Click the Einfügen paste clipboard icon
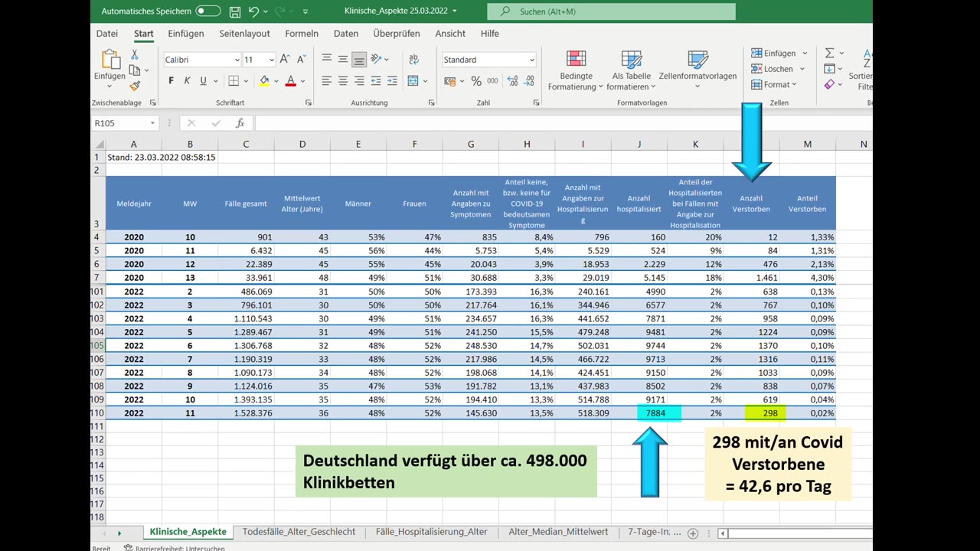 pos(110,60)
